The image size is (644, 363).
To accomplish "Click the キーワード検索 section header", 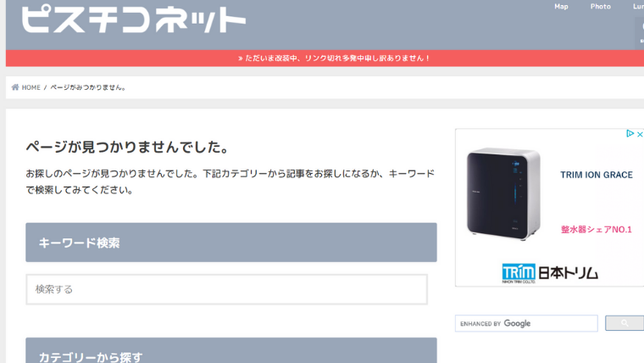I will click(230, 243).
